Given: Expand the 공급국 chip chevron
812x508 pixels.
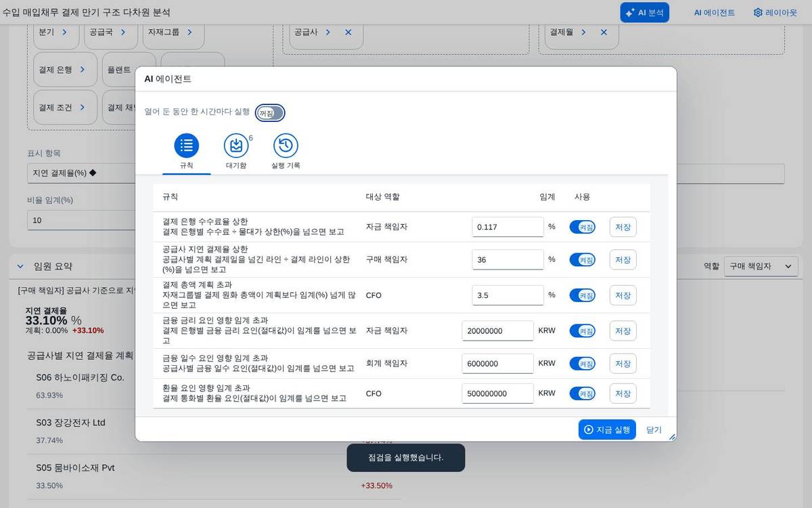Looking at the screenshot, I should point(122,32).
